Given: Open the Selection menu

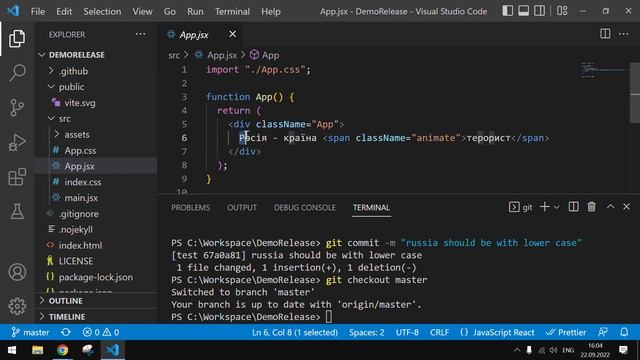Looking at the screenshot, I should coord(102,11).
